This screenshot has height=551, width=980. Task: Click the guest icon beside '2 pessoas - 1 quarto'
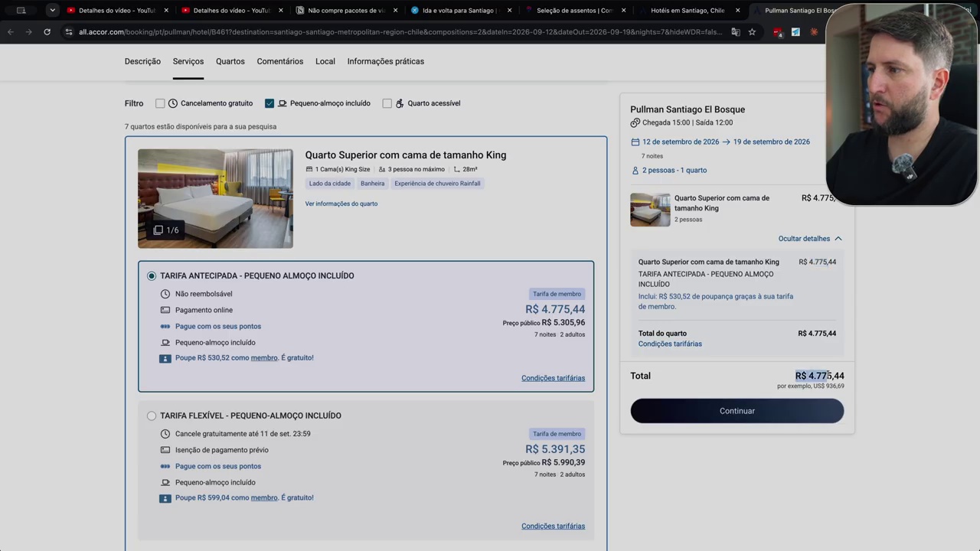635,170
